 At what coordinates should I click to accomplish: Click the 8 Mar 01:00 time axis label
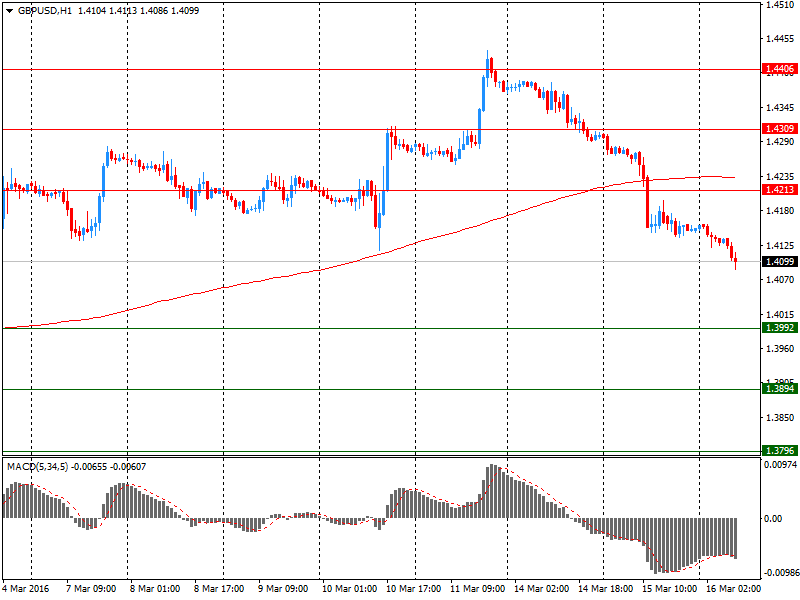coord(155,589)
